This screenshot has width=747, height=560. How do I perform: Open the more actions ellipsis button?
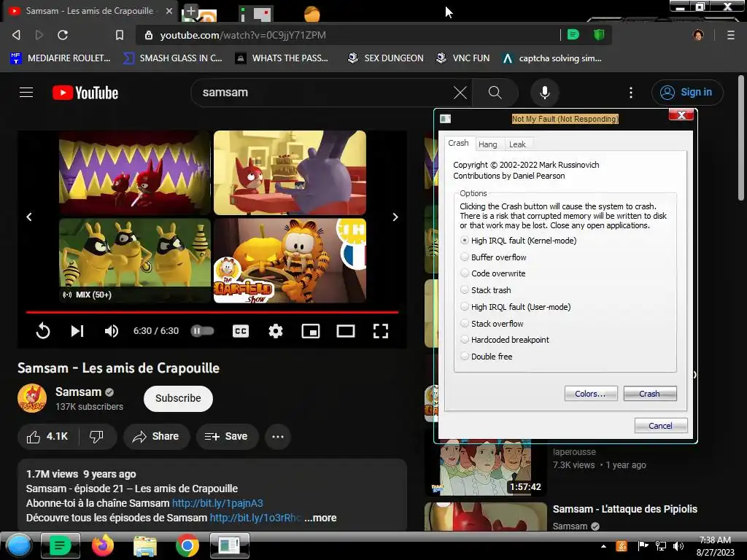click(x=278, y=436)
